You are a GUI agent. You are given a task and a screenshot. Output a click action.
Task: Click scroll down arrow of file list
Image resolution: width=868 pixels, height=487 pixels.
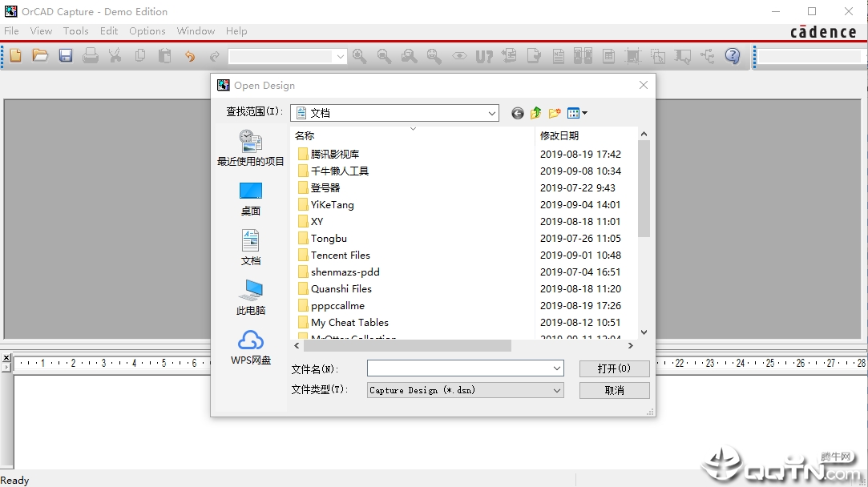tap(644, 332)
